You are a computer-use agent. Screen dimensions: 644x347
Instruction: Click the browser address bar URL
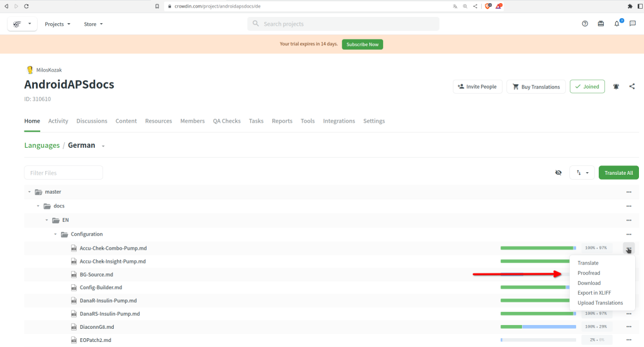[x=218, y=6]
